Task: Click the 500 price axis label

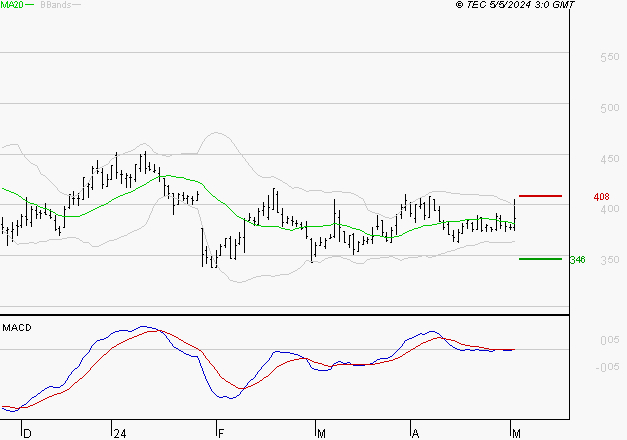Action: (610, 108)
